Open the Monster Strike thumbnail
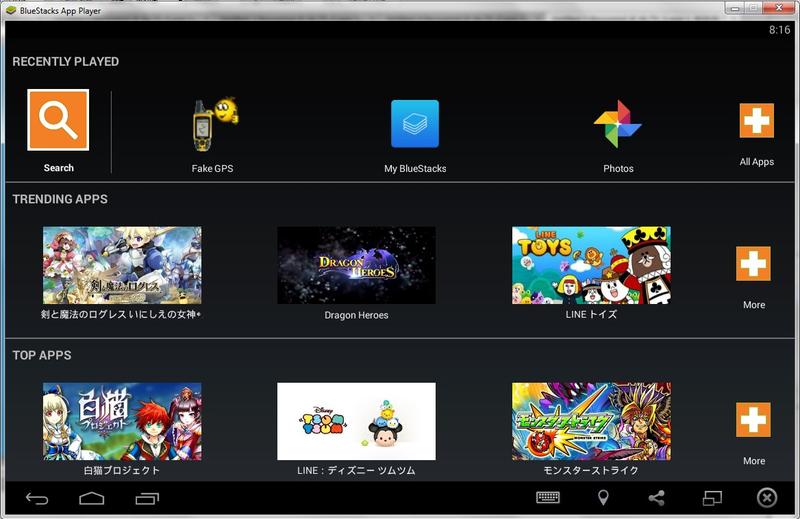This screenshot has width=800, height=519. tap(591, 422)
